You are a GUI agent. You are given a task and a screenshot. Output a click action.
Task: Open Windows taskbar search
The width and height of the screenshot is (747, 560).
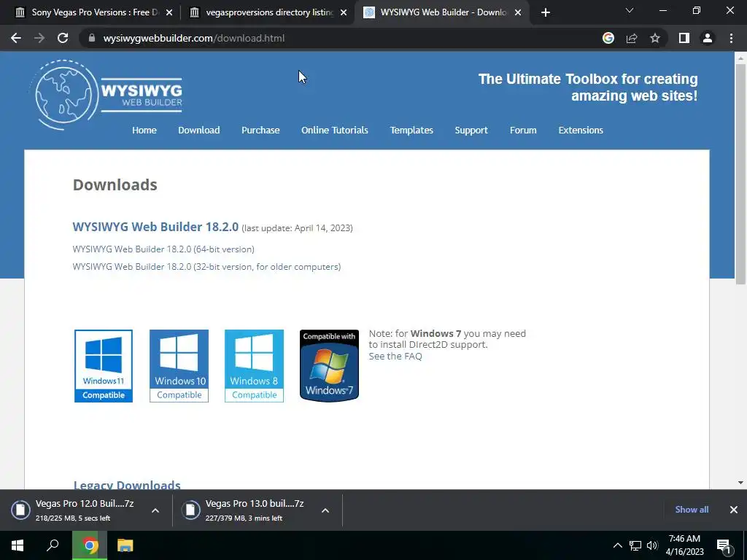(53, 545)
